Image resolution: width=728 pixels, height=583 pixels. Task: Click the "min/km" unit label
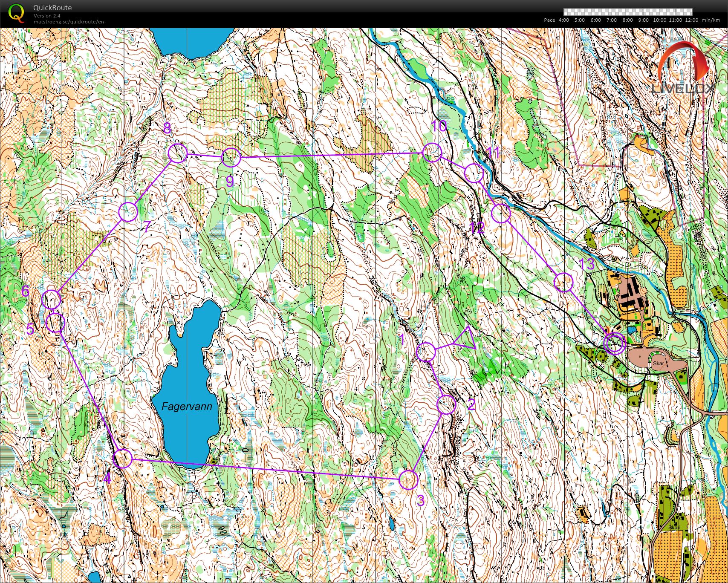coord(711,20)
